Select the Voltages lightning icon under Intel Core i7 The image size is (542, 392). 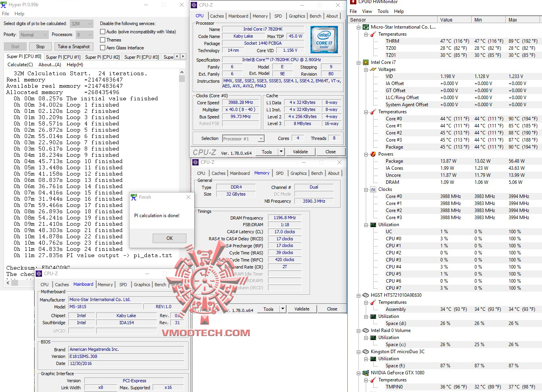(x=373, y=69)
